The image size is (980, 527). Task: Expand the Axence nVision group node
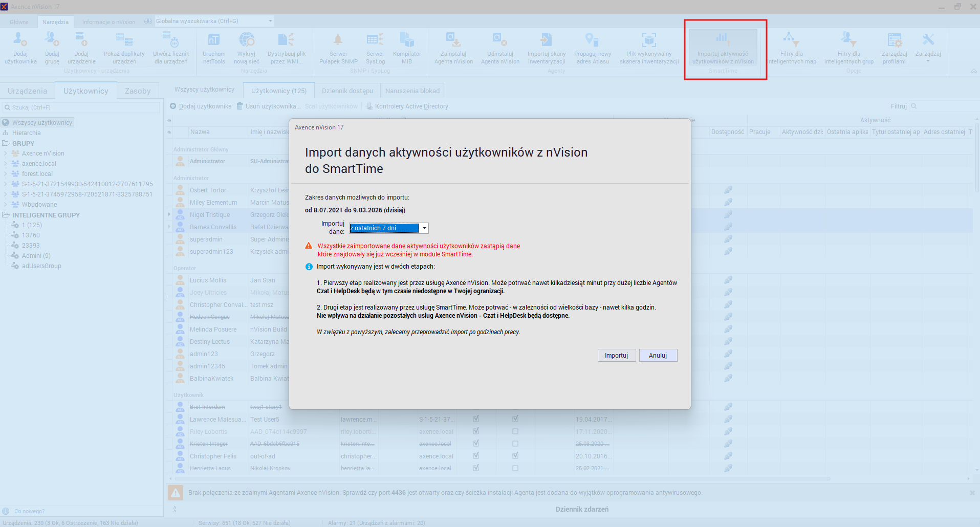coord(6,153)
